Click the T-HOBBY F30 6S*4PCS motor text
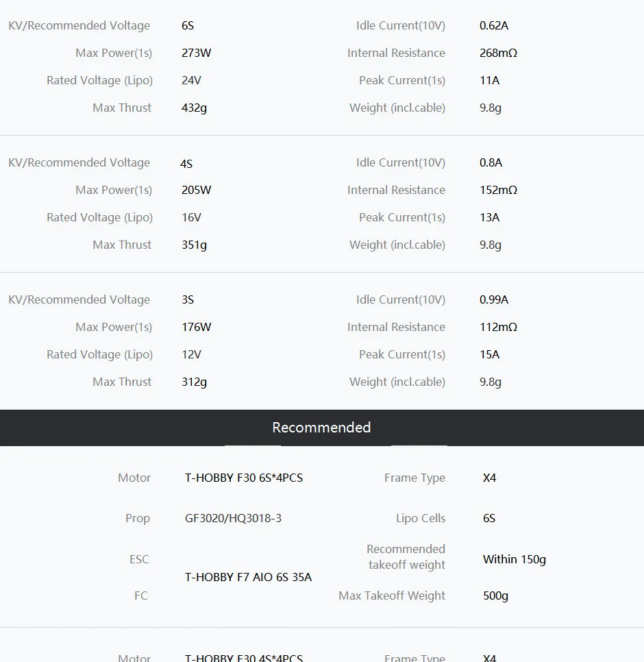The image size is (644, 662). 243,478
